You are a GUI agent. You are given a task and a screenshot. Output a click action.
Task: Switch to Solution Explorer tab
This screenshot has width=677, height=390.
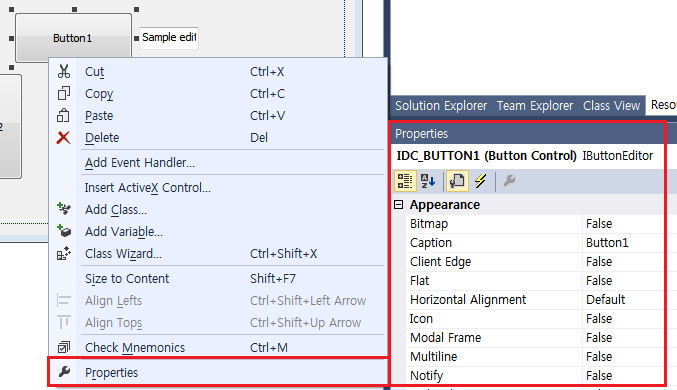[441, 105]
